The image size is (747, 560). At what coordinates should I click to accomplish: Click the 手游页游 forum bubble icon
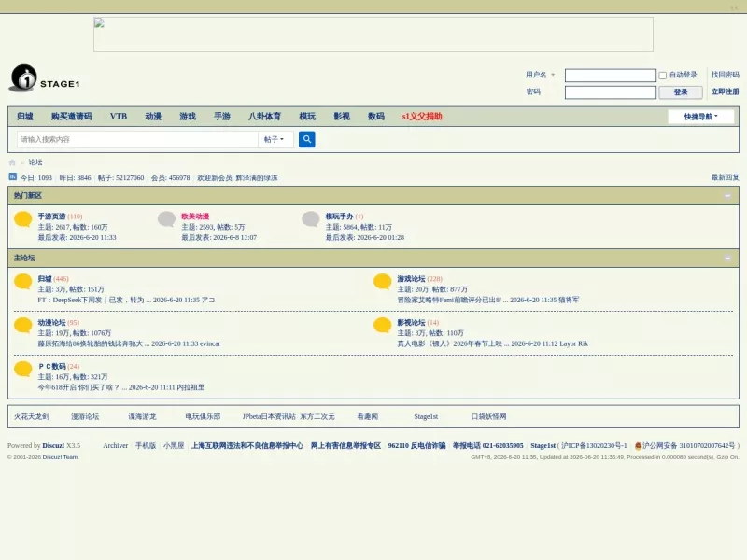click(x=22, y=219)
